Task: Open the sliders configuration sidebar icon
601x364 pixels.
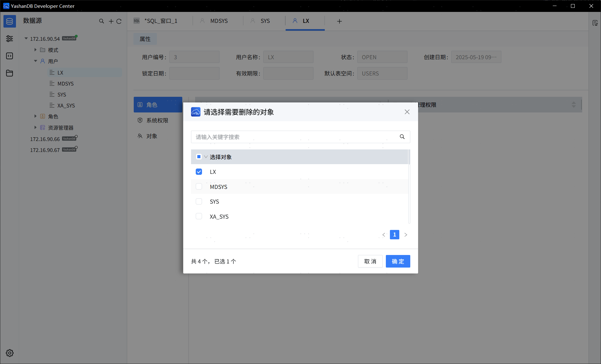Action: pyautogui.click(x=10, y=39)
